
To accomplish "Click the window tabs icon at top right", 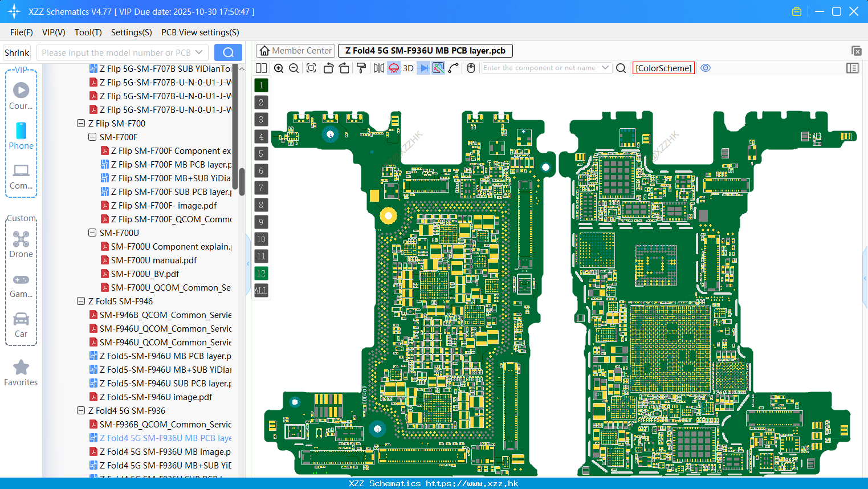I will coord(856,51).
